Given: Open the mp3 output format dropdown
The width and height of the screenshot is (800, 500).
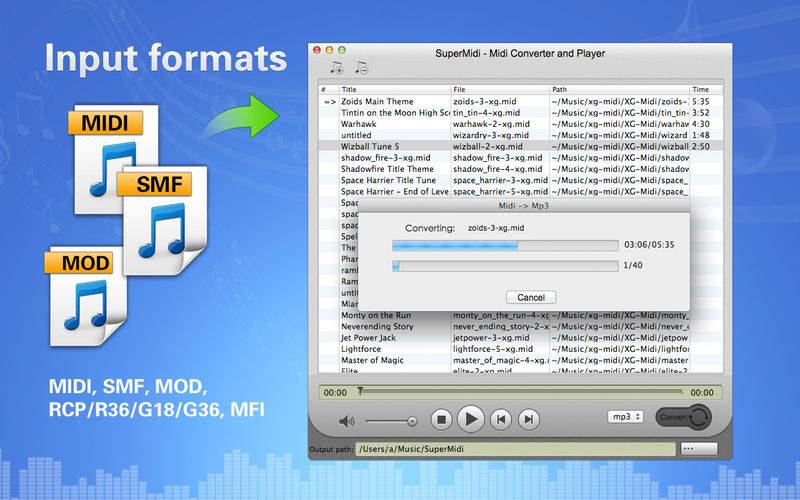Looking at the screenshot, I should coord(625,417).
